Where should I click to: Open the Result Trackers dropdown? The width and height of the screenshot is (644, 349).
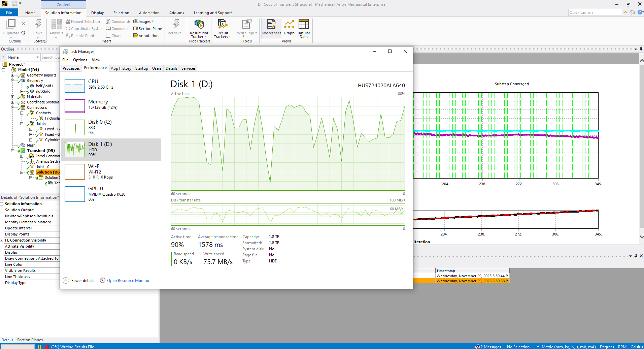click(223, 29)
